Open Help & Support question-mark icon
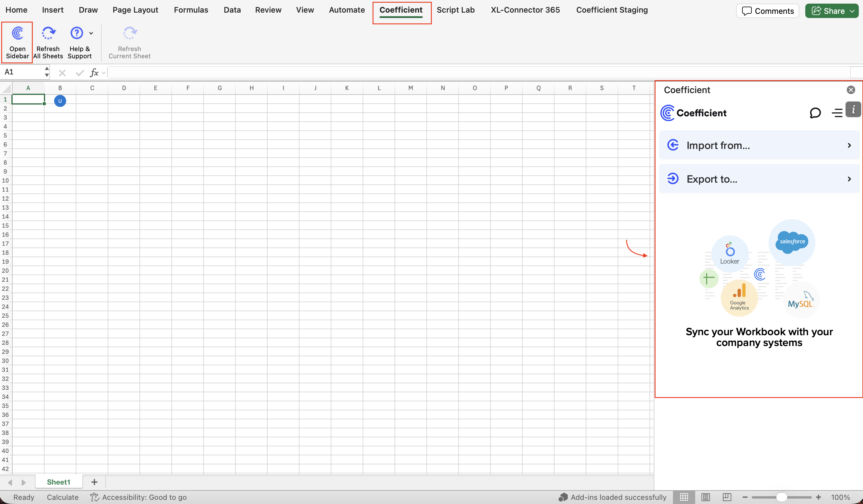This screenshot has height=504, width=863. tap(76, 34)
